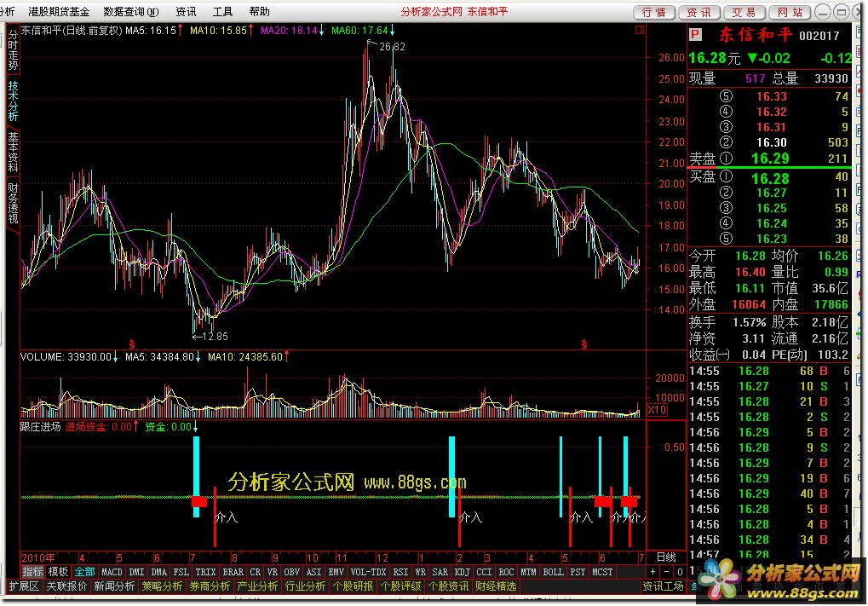
Task: Click the 资讯工场 button
Action: (x=664, y=586)
